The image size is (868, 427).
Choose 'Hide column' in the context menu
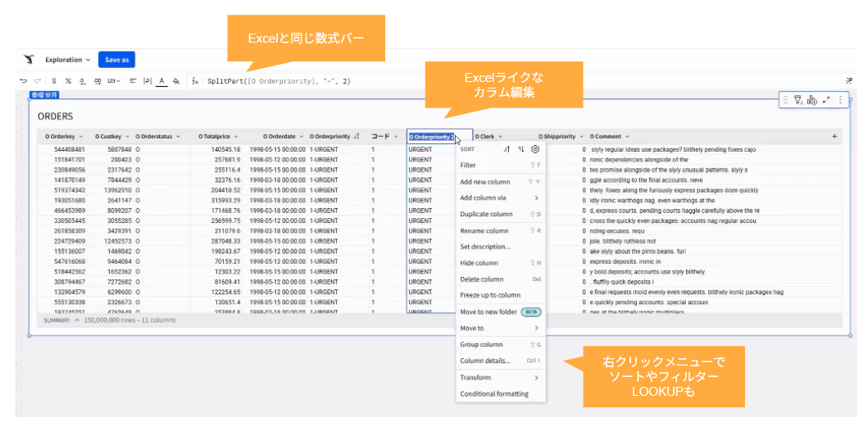pos(479,263)
